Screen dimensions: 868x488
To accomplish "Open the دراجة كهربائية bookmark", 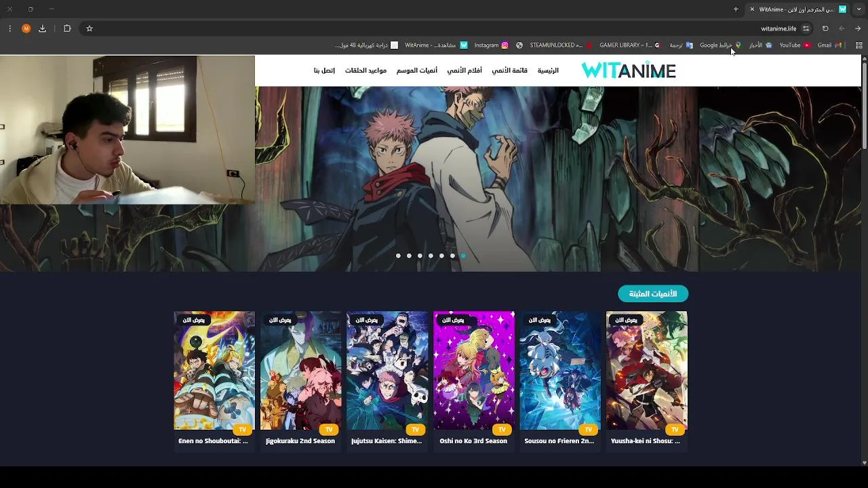I will (x=367, y=45).
